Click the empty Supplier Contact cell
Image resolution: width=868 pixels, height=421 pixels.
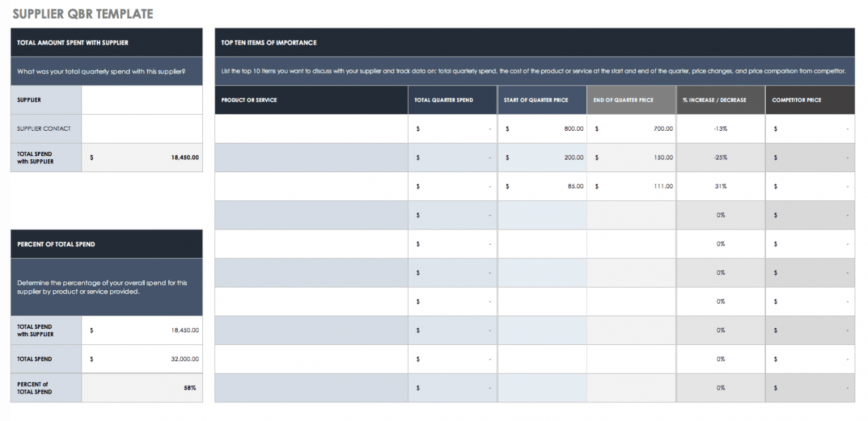tap(142, 129)
